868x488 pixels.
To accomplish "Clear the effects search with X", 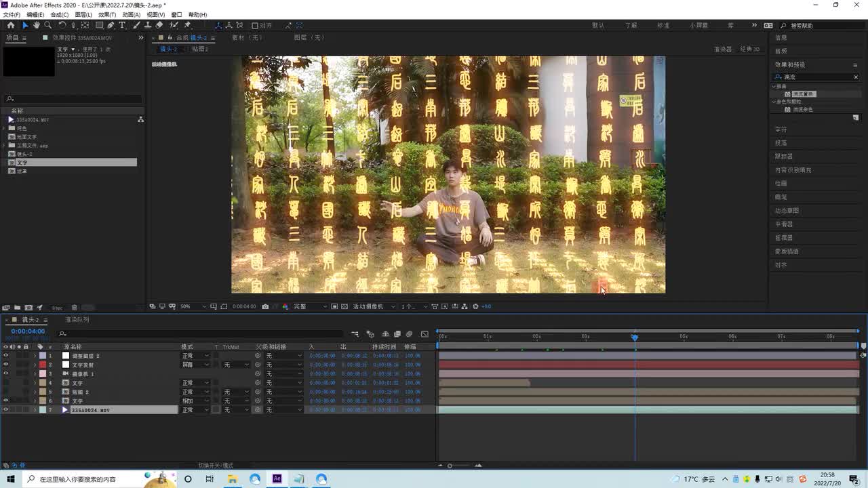I will click(x=856, y=77).
